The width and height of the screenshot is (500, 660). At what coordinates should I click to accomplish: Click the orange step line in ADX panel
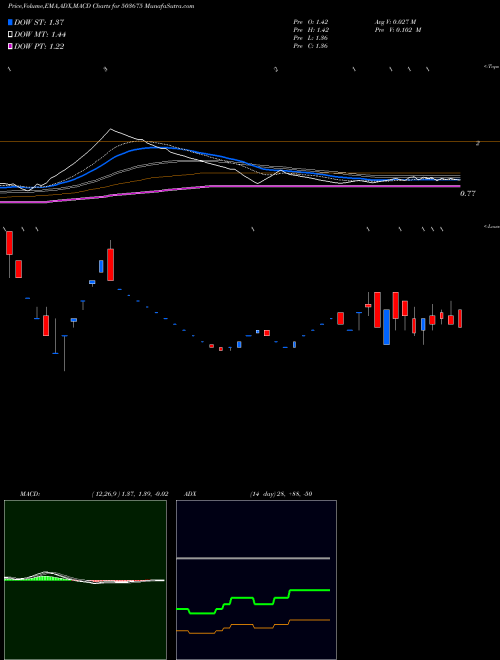(253, 626)
